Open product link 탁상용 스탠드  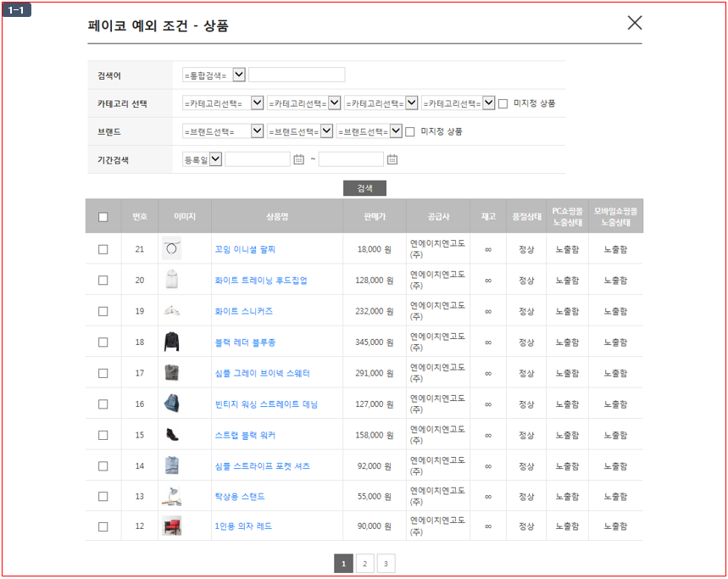(x=240, y=497)
